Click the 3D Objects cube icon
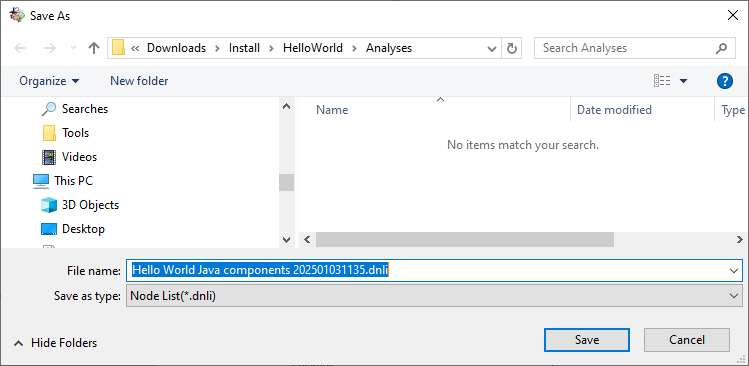749x366 pixels. [x=49, y=205]
